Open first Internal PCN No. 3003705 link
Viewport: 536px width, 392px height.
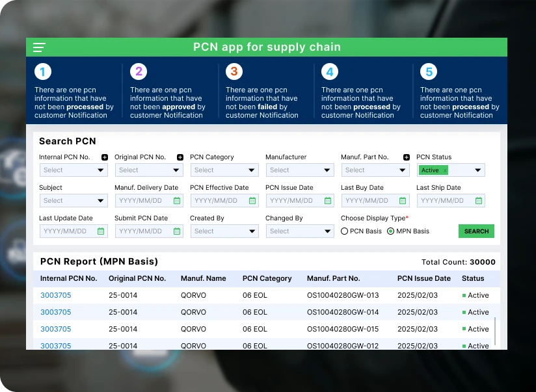[x=56, y=295]
